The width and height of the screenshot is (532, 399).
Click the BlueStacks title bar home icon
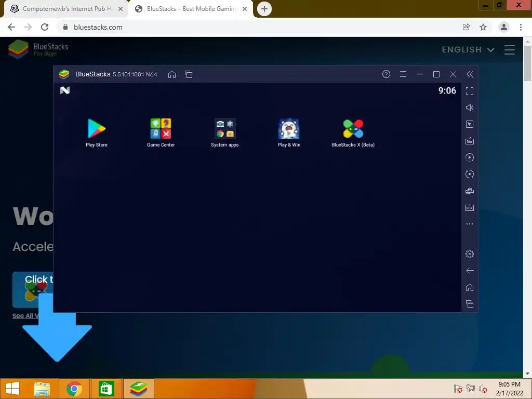pos(172,74)
